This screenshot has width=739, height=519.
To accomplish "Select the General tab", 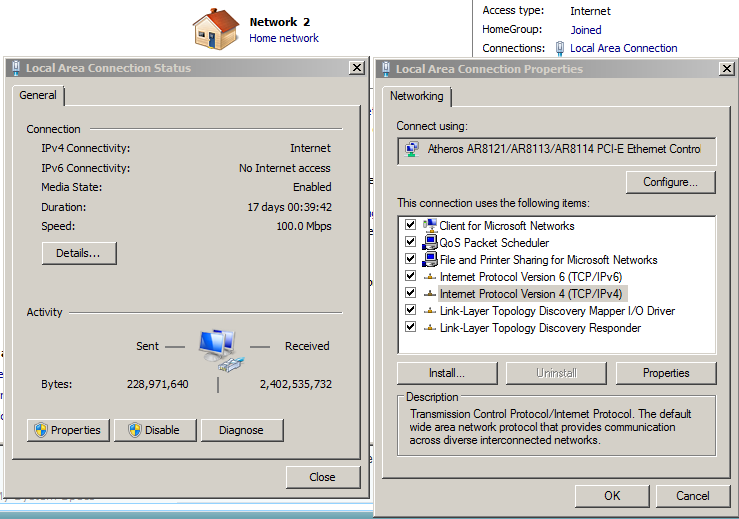I will click(38, 95).
